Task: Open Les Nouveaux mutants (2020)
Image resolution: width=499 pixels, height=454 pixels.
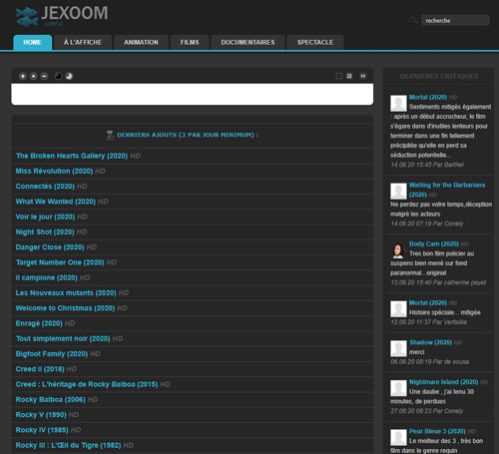Action: pyautogui.click(x=66, y=293)
